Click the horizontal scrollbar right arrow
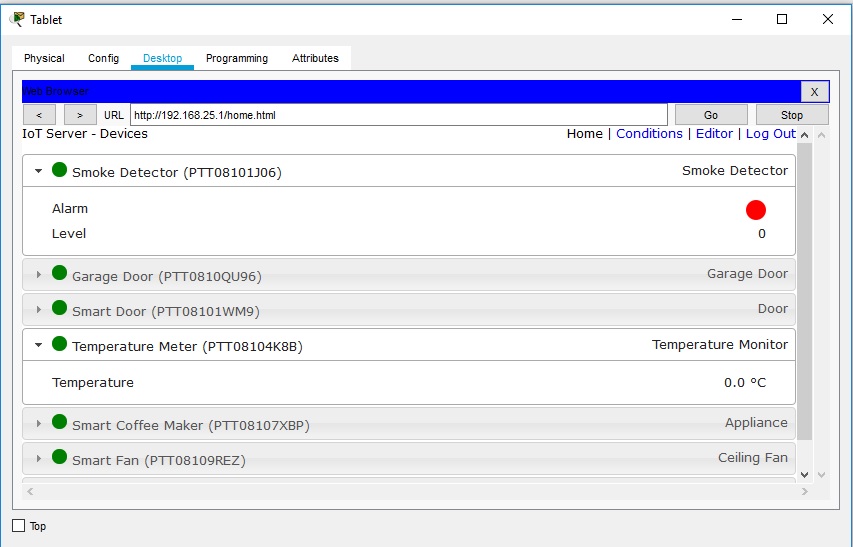The image size is (853, 547). pos(805,492)
